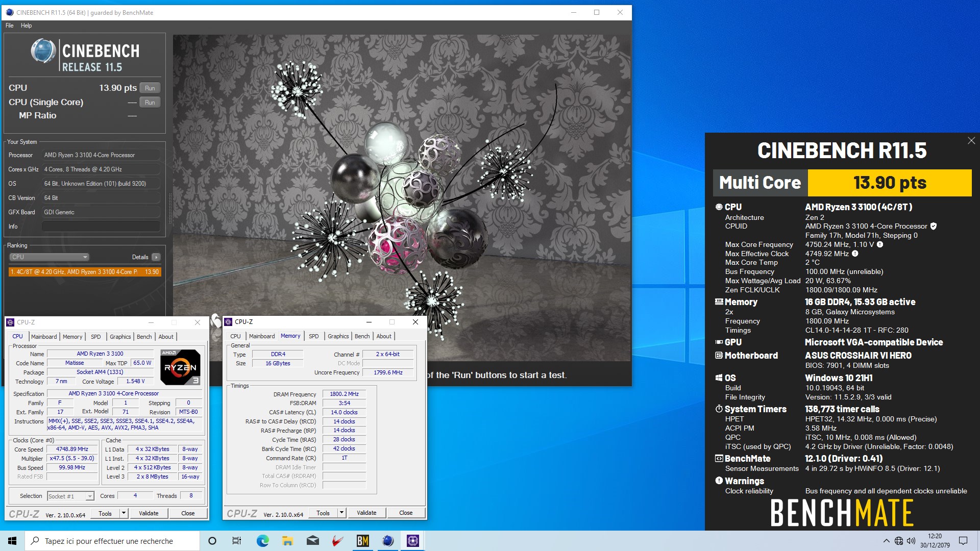
Task: Open volume speaker icon in tray
Action: coord(911,541)
